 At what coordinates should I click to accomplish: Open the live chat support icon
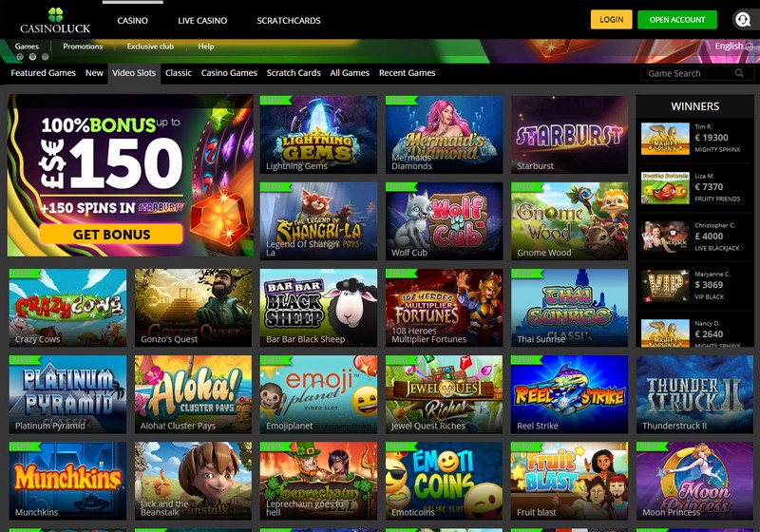(x=743, y=20)
